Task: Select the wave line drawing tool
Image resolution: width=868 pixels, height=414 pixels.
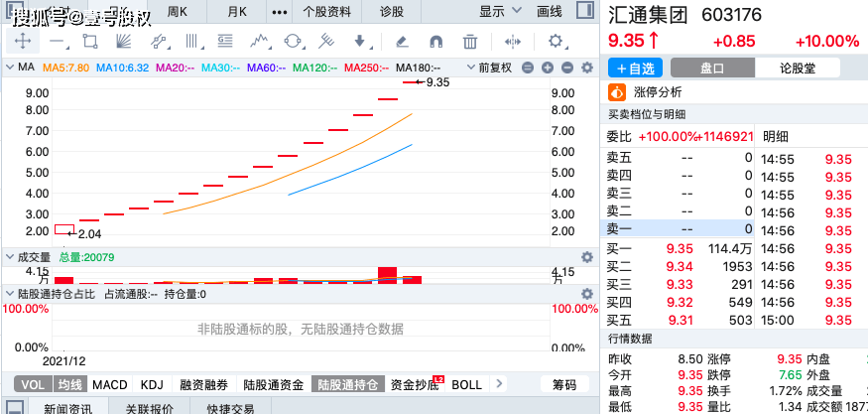Action: point(259,41)
